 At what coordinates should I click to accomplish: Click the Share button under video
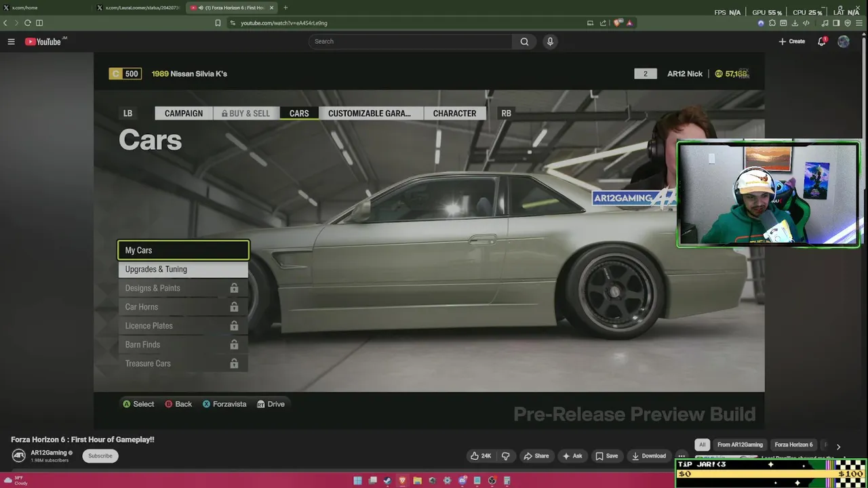click(536, 456)
